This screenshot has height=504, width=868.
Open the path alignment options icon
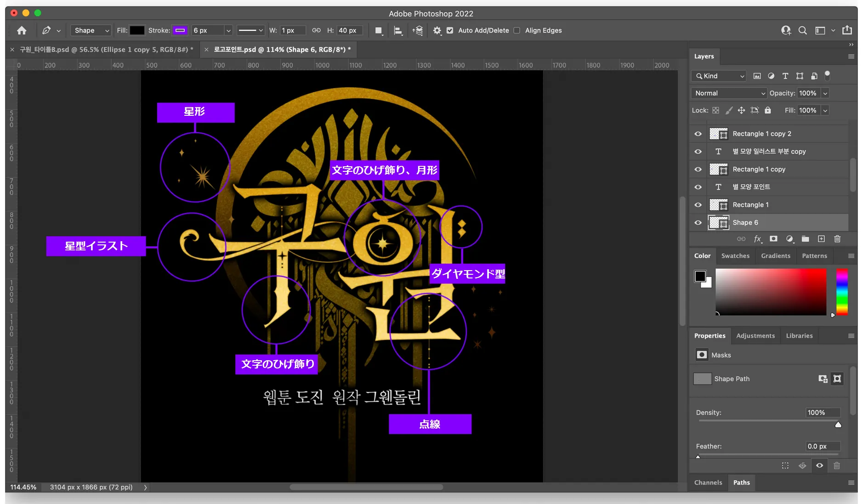pyautogui.click(x=398, y=30)
